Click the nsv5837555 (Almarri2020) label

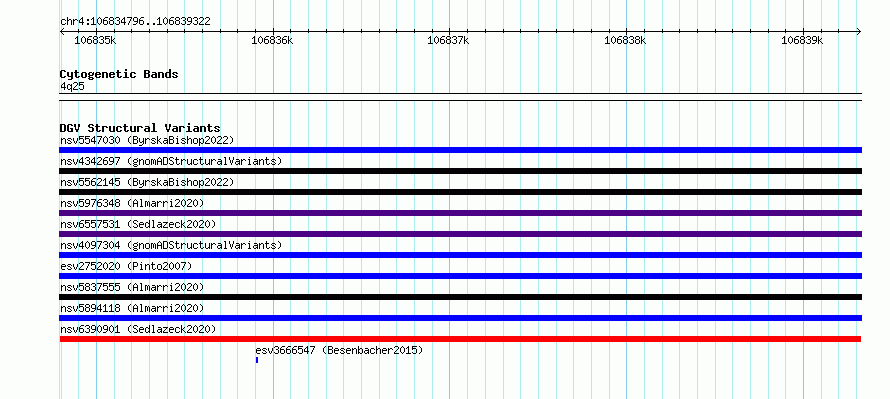132,287
